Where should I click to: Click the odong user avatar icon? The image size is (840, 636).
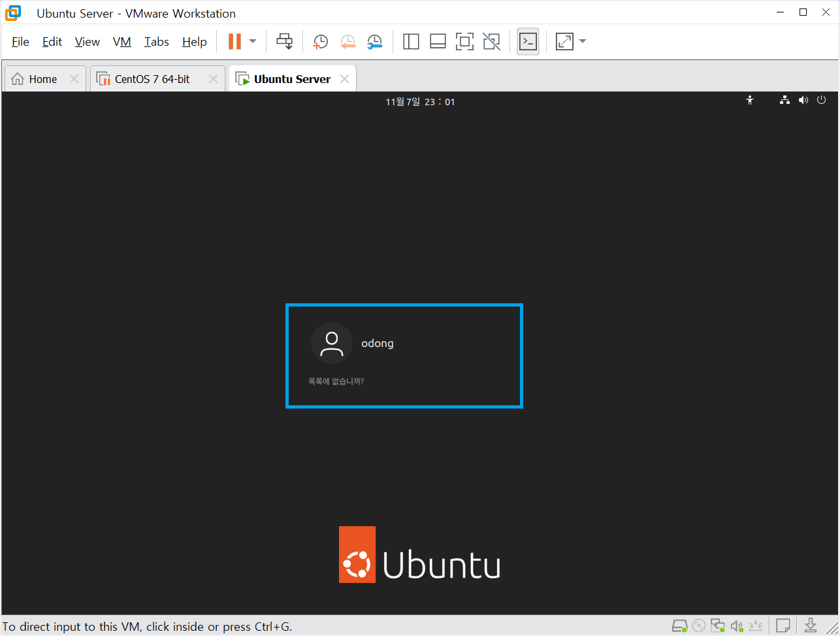pos(332,343)
